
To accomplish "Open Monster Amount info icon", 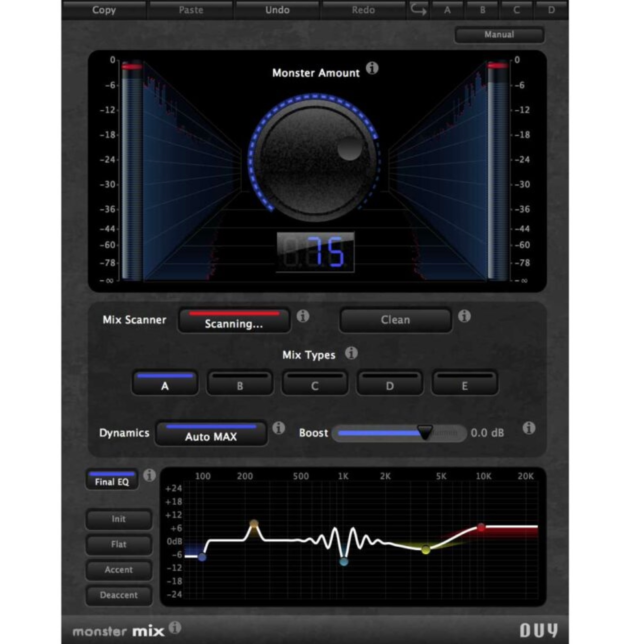I will click(372, 68).
